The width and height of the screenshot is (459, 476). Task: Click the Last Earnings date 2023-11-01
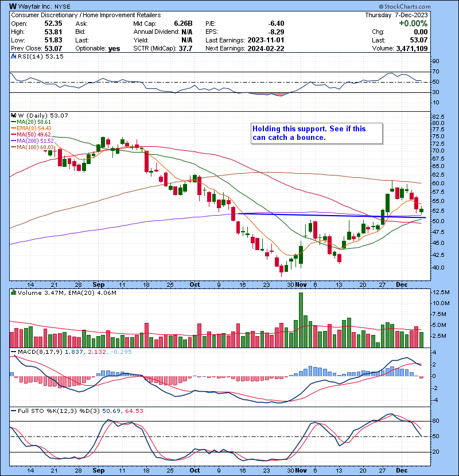[266, 40]
